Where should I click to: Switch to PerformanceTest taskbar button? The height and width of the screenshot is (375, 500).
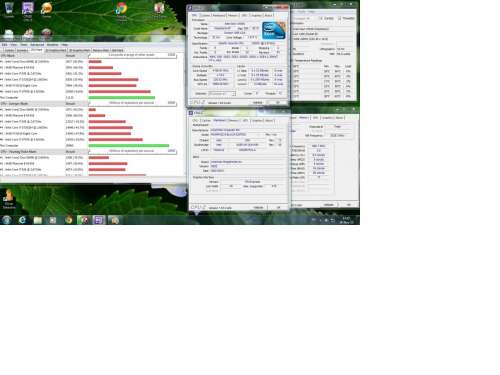click(x=84, y=220)
